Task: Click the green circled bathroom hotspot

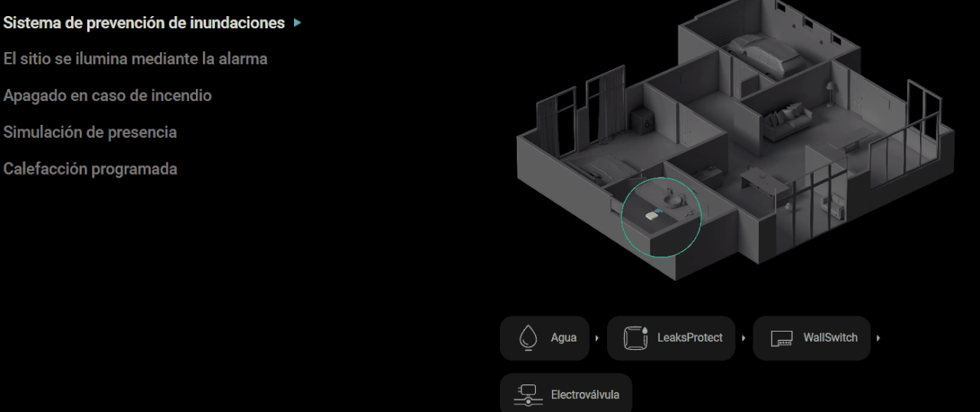Action: (x=661, y=217)
